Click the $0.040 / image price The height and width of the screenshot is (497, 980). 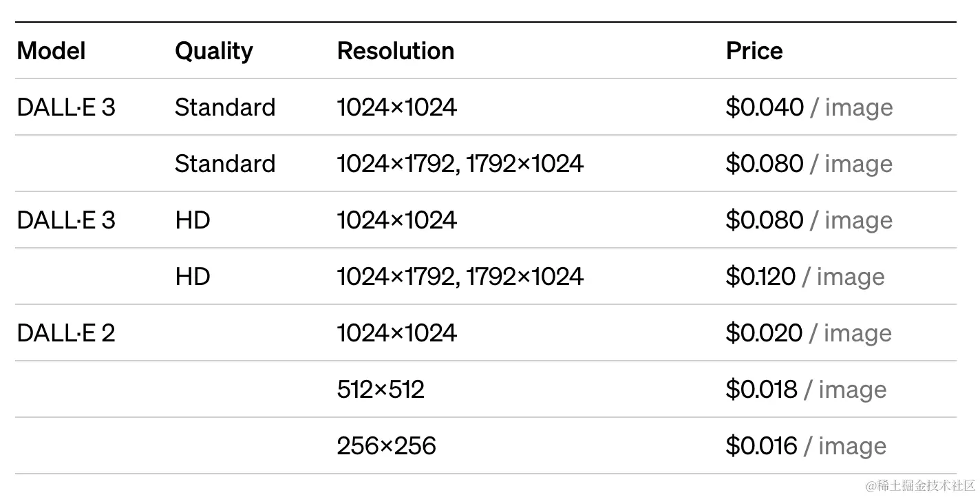[809, 107]
